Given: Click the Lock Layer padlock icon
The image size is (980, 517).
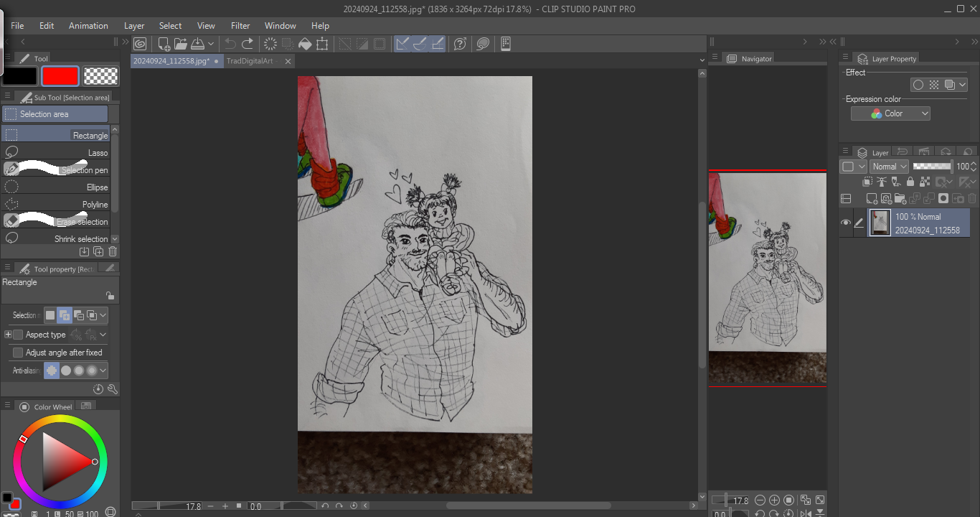Looking at the screenshot, I should click(x=911, y=182).
